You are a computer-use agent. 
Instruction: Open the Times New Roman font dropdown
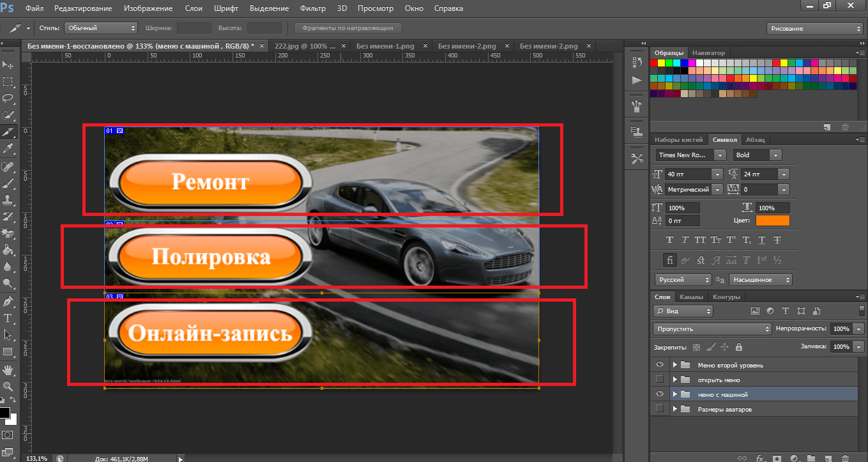point(720,155)
